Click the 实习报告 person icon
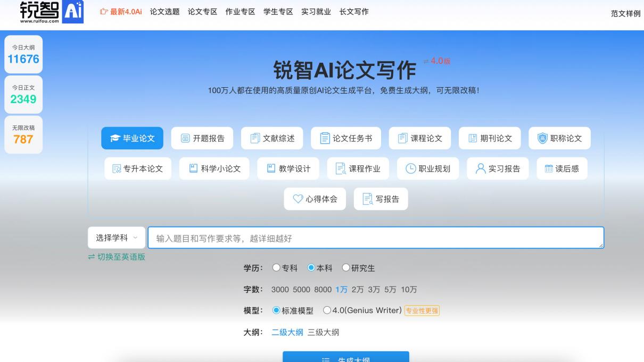644x362 pixels. (481, 169)
